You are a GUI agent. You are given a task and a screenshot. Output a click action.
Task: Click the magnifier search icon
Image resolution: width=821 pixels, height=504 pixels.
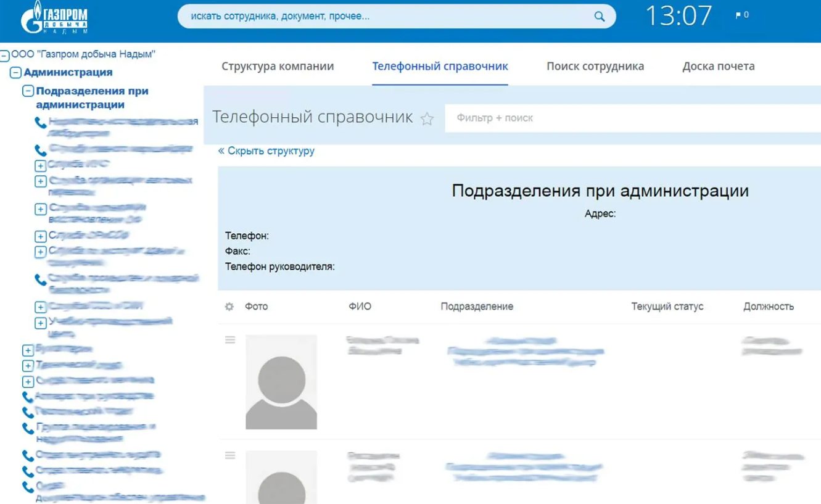pos(599,17)
